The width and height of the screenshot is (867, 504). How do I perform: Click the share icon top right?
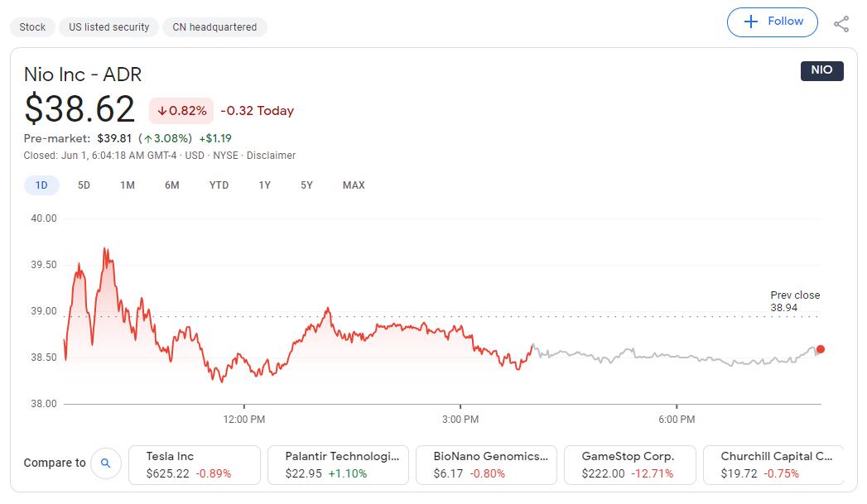coord(841,22)
